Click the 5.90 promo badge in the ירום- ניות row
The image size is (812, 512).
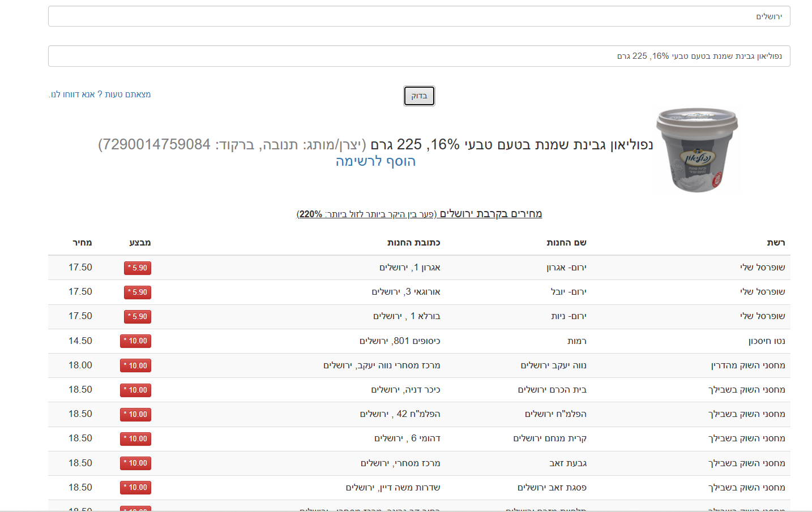click(x=137, y=316)
